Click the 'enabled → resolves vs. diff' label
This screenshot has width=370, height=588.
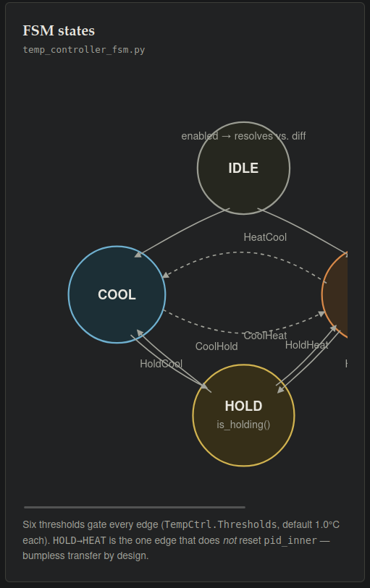coord(243,136)
